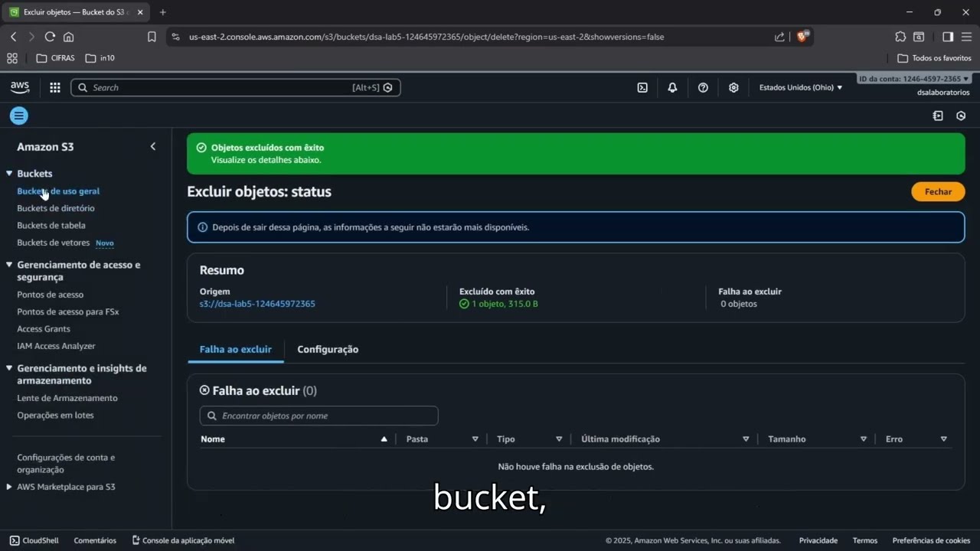Open IAM Access Analyzer

56,346
